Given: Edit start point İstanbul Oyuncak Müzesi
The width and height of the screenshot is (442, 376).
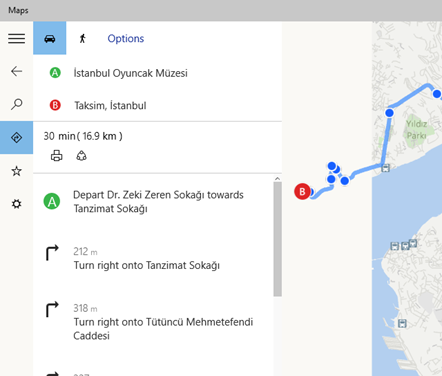Looking at the screenshot, I should coord(130,73).
